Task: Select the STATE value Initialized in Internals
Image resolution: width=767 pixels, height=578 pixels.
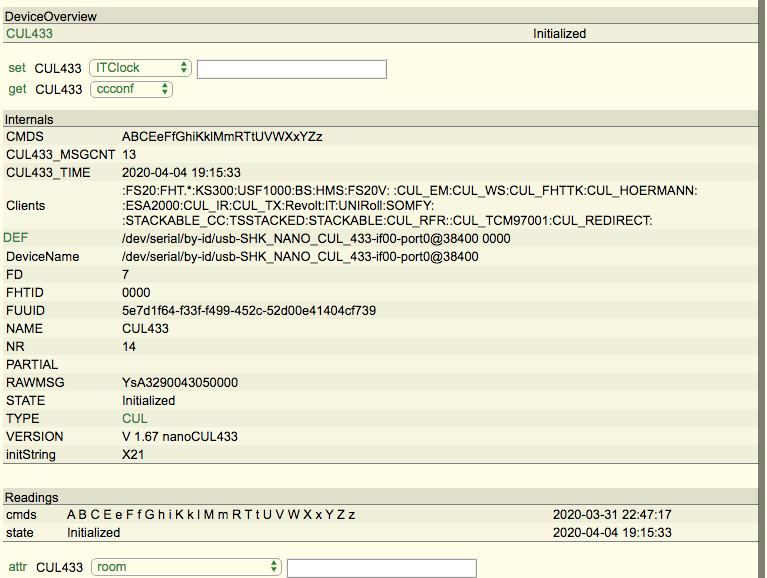Action: 148,401
